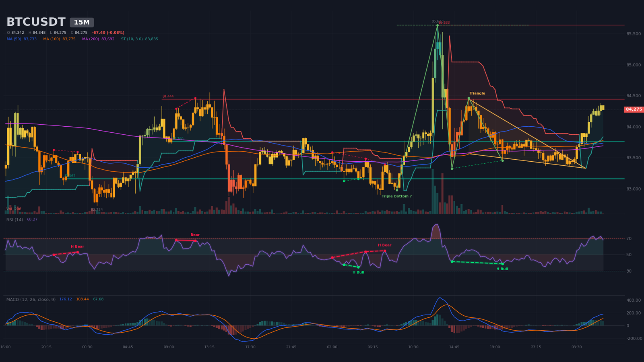Open the 15M timeframe badge
The image size is (644, 362).
click(82, 23)
